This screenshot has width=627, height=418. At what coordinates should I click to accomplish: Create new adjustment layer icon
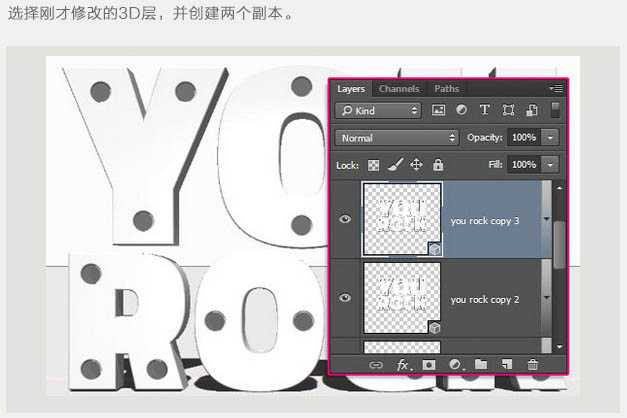click(455, 366)
